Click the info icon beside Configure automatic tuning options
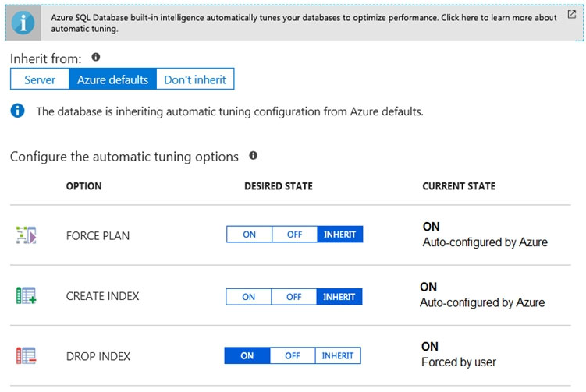The image size is (586, 392). point(253,156)
